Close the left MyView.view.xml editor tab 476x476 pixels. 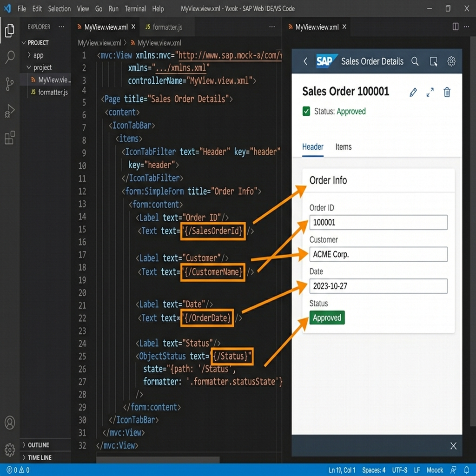(133, 26)
